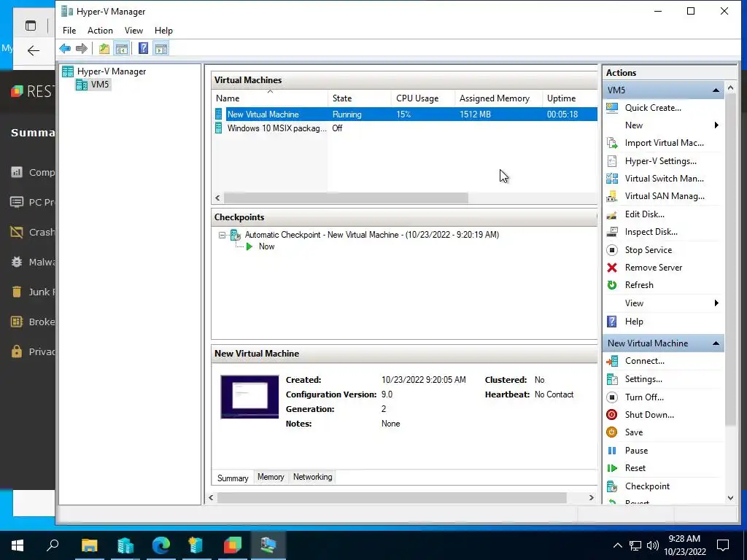This screenshot has height=560, width=747.
Task: Select the Hyper-V Manager root node
Action: [x=112, y=71]
